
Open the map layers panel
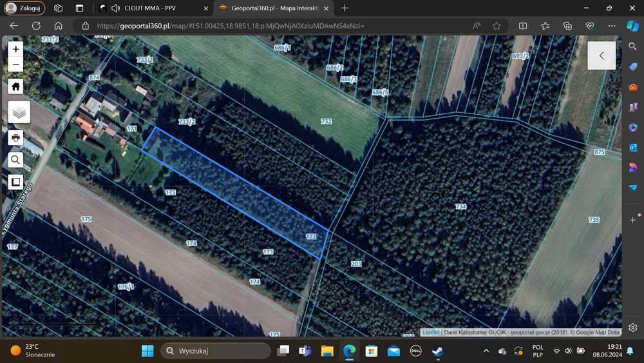(x=19, y=112)
